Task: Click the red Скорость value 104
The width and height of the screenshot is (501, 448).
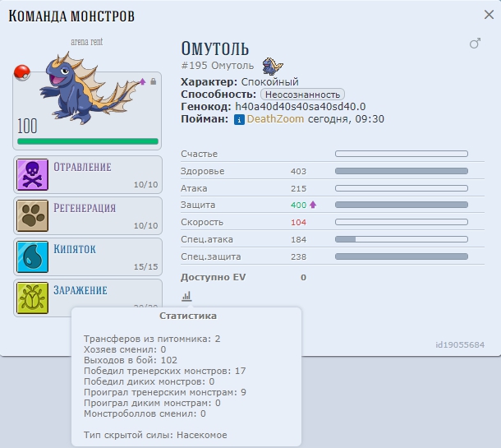Action: pyautogui.click(x=298, y=222)
